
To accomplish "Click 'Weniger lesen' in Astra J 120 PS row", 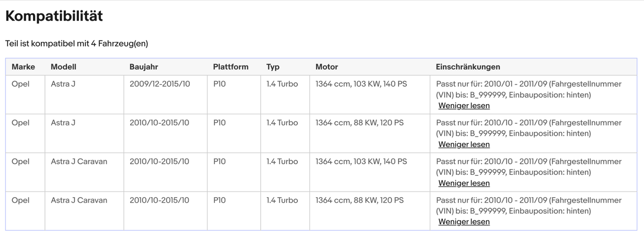I will (464, 144).
